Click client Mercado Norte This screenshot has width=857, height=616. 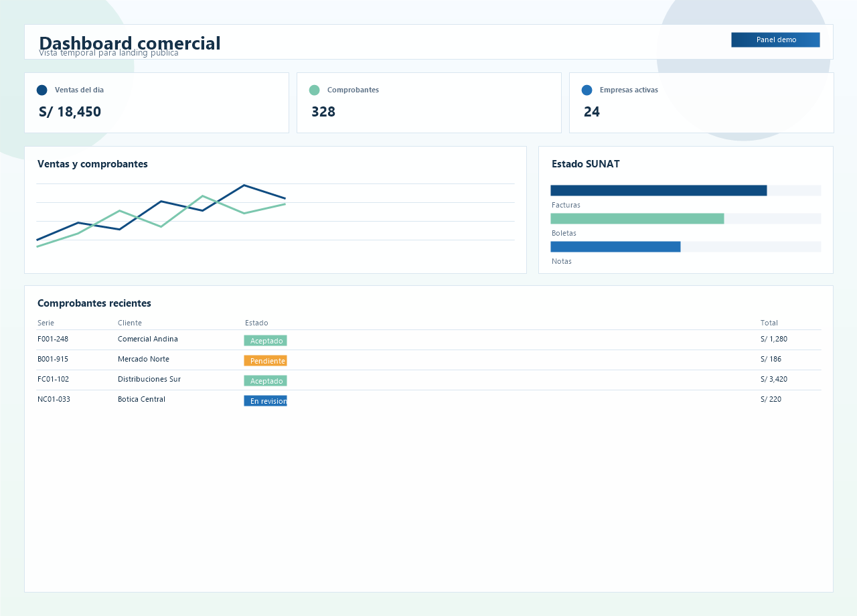click(x=143, y=359)
